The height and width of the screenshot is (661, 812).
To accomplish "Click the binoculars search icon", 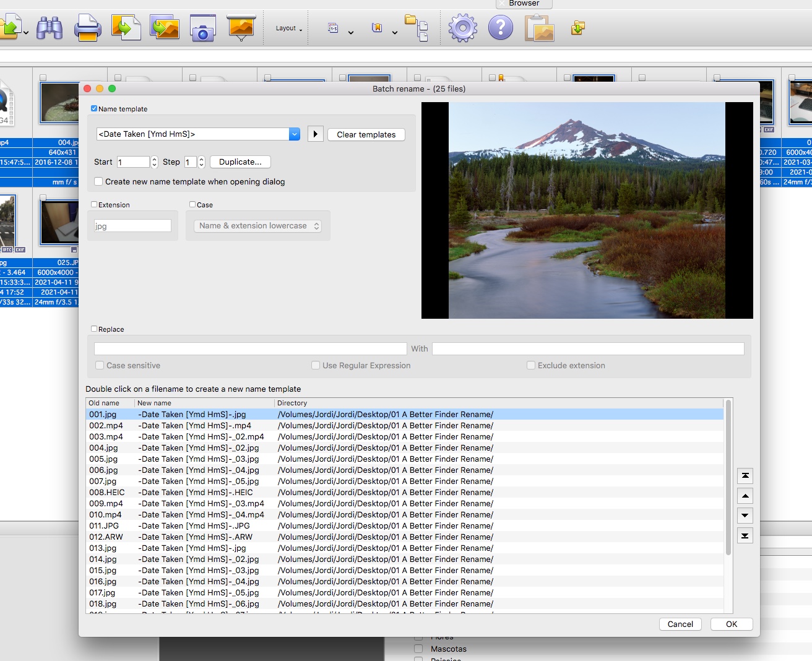I will pyautogui.click(x=50, y=28).
